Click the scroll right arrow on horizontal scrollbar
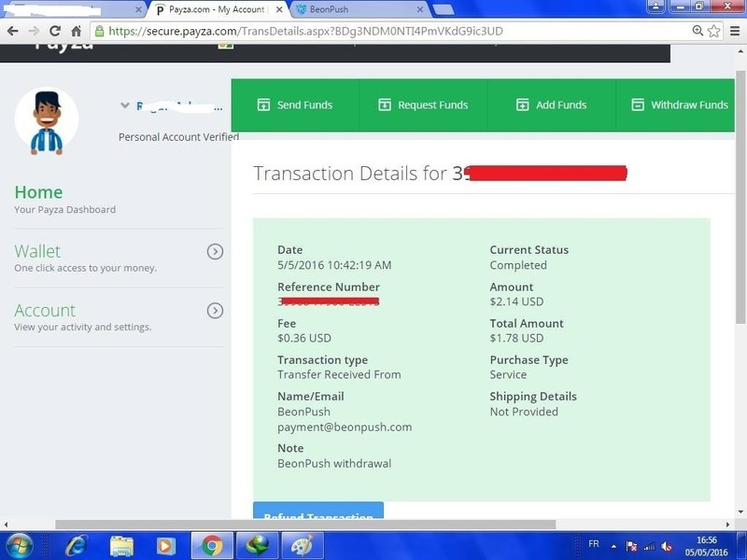The height and width of the screenshot is (560, 747). (x=728, y=525)
